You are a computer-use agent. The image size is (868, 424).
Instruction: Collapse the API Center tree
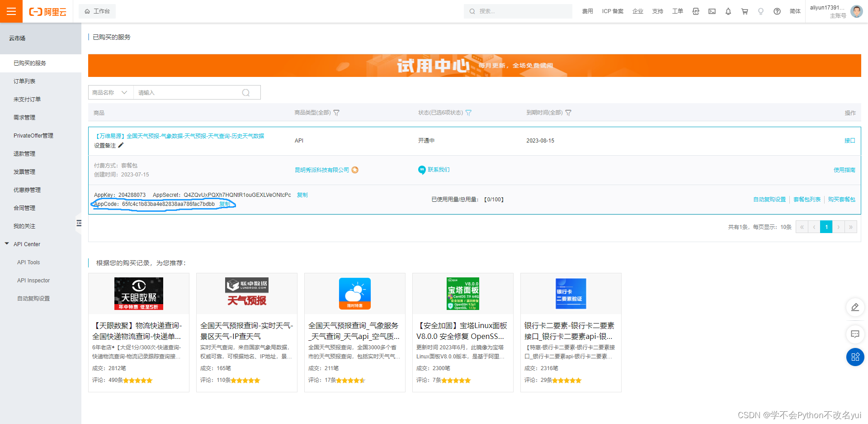[7, 244]
